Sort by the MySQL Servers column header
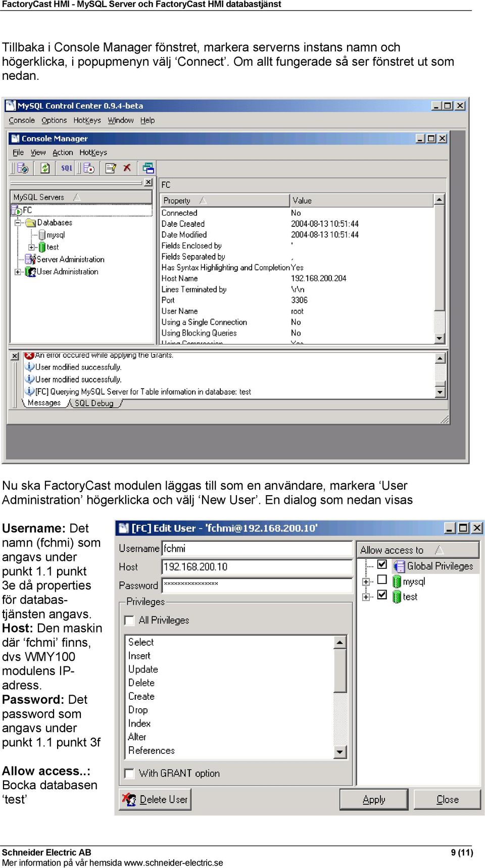Screen dimensions: 485x868 (x=81, y=197)
